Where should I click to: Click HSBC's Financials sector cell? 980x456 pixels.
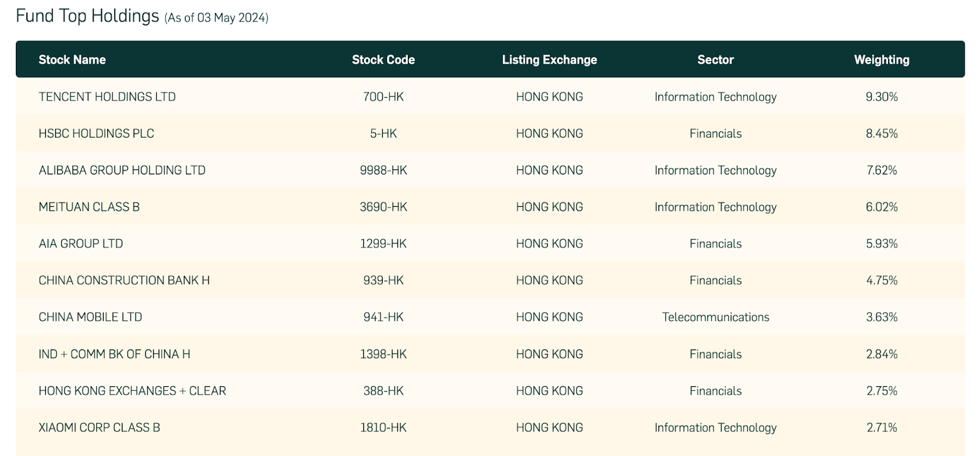click(715, 133)
